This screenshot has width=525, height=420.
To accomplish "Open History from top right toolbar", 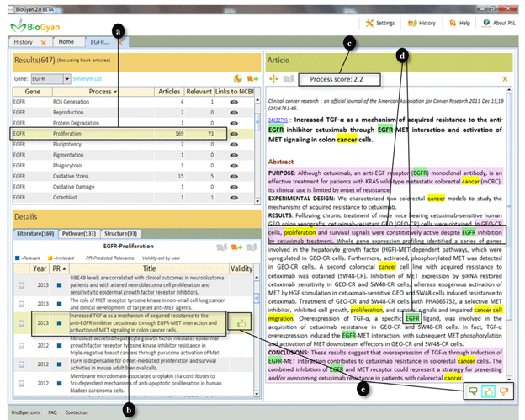I will pos(422,23).
